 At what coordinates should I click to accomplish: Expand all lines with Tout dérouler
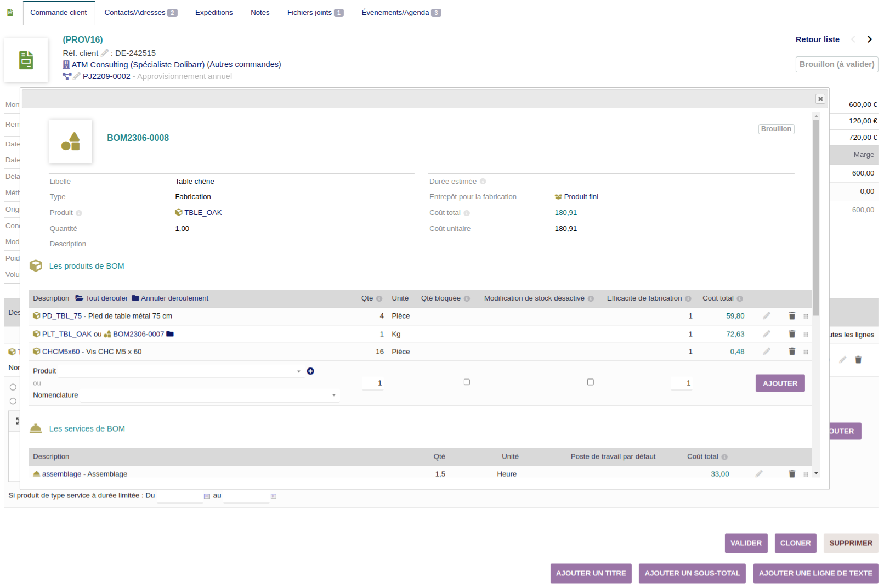[101, 298]
